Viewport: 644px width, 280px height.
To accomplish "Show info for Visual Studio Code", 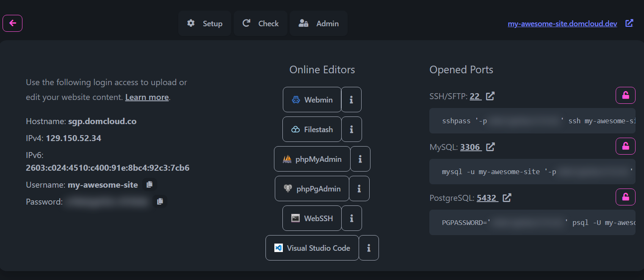I will pyautogui.click(x=369, y=248).
